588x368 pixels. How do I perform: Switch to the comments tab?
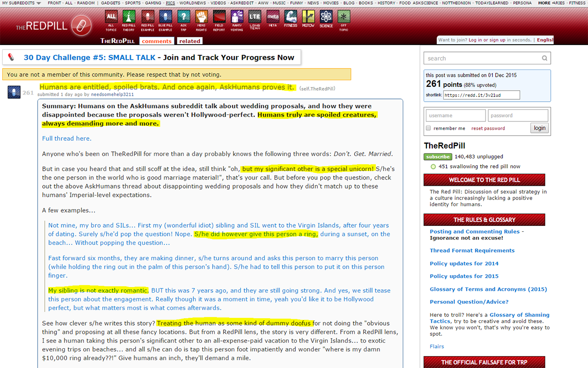(x=157, y=41)
